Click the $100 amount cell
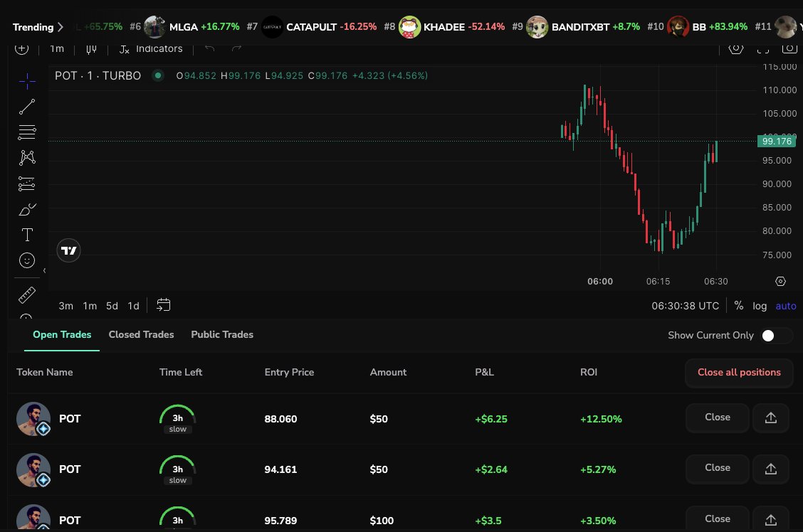This screenshot has width=803, height=532. pyautogui.click(x=382, y=521)
